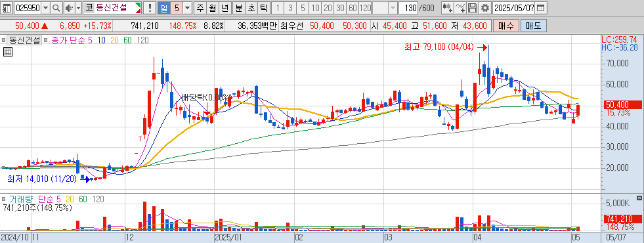Click the 매수 buy button
644x243 pixels.
pyautogui.click(x=506, y=26)
